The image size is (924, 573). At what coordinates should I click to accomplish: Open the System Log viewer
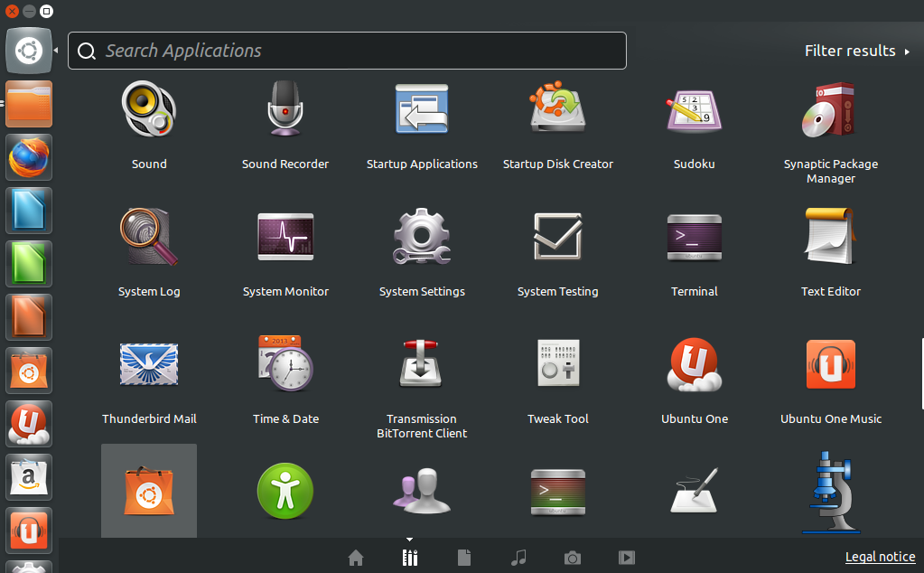pos(148,237)
